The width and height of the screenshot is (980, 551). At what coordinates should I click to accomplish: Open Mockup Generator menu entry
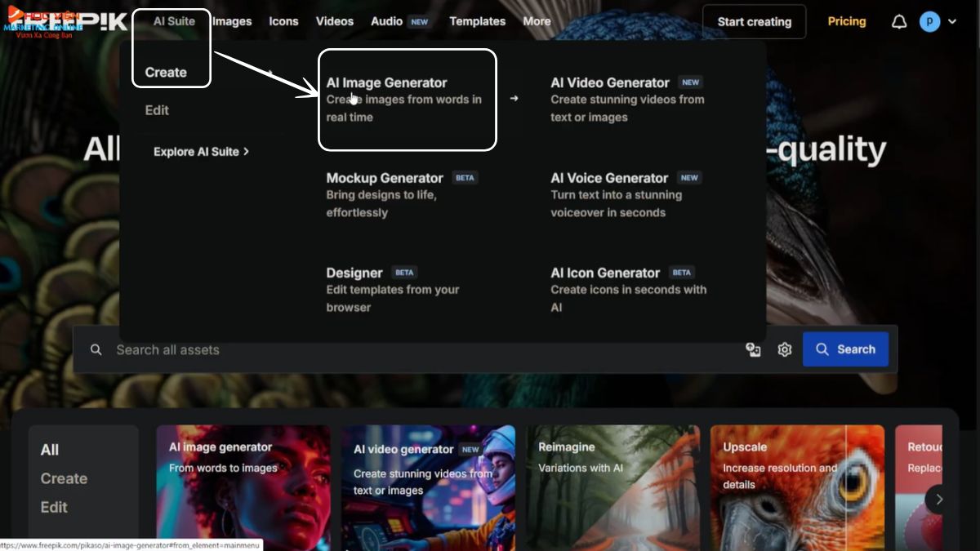[x=402, y=194]
